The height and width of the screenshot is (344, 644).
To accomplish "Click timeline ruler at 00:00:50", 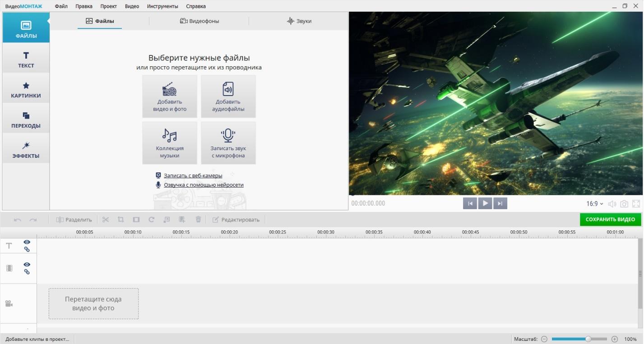I will pyautogui.click(x=519, y=232).
